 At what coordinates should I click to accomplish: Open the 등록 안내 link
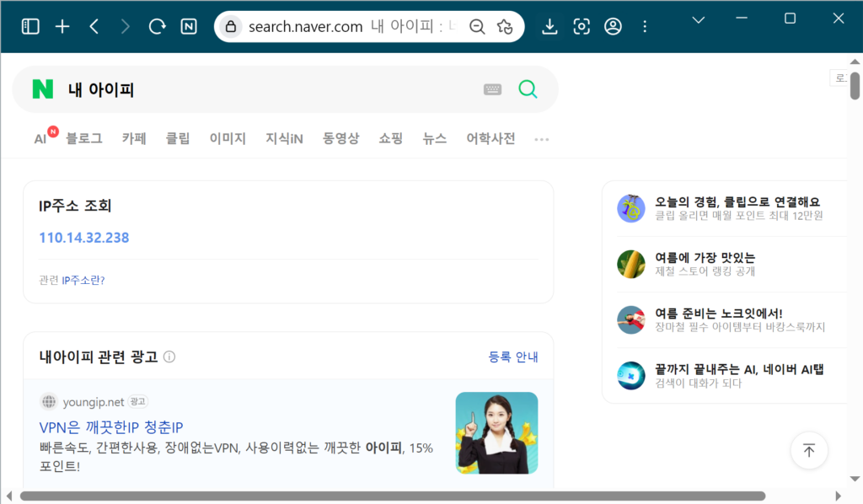tap(513, 357)
